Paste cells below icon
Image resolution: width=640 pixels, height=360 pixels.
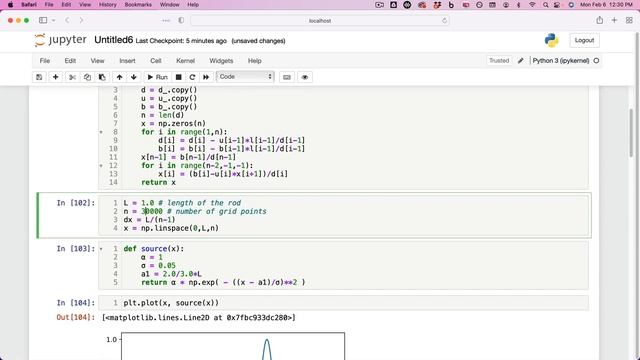click(102, 77)
